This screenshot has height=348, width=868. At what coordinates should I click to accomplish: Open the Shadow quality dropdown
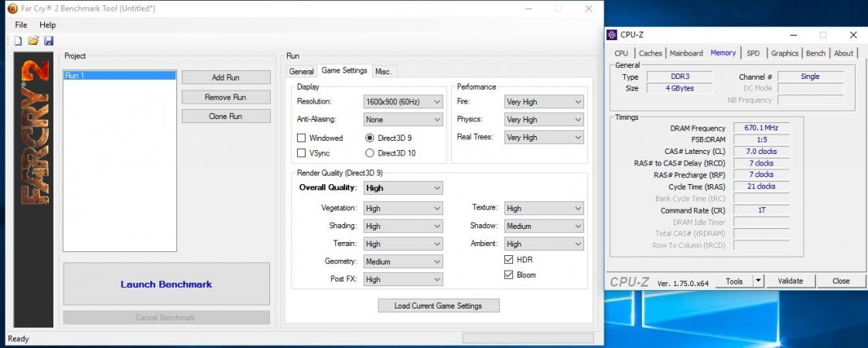[x=544, y=227]
